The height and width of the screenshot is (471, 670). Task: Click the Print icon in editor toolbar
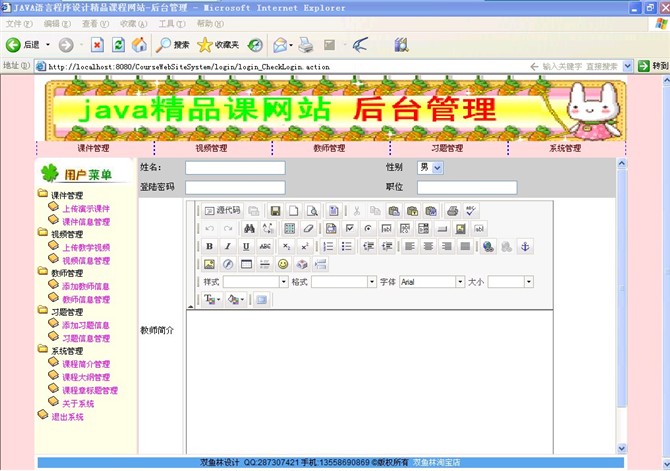click(x=452, y=211)
